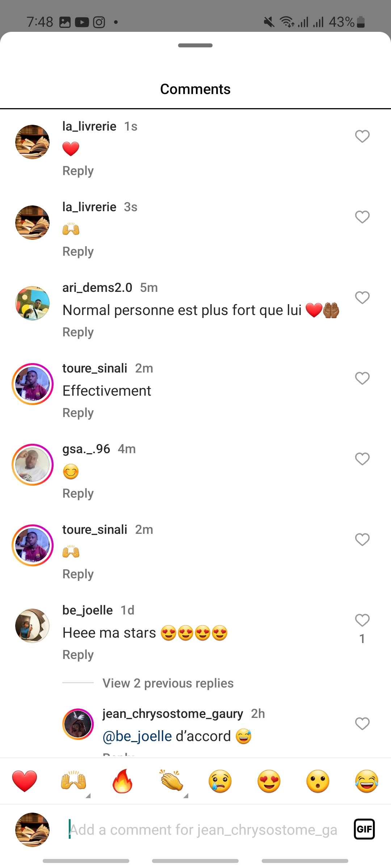Like be_joelle's Heee ma stars comment

coord(362,620)
